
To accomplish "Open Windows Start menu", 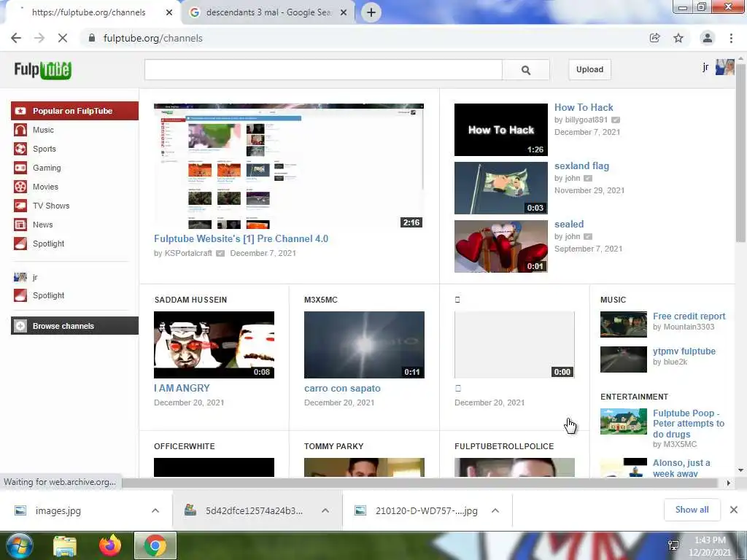I will click(x=19, y=545).
